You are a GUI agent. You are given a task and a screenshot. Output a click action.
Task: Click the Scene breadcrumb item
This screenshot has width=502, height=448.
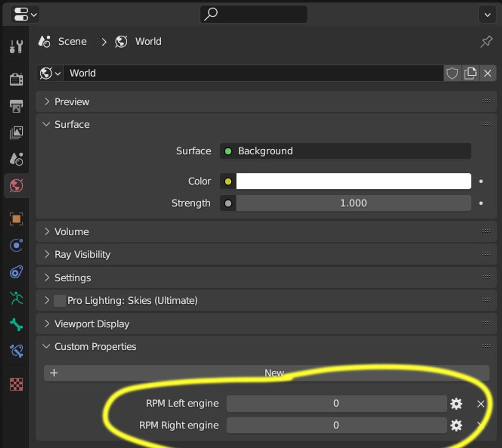click(x=72, y=41)
